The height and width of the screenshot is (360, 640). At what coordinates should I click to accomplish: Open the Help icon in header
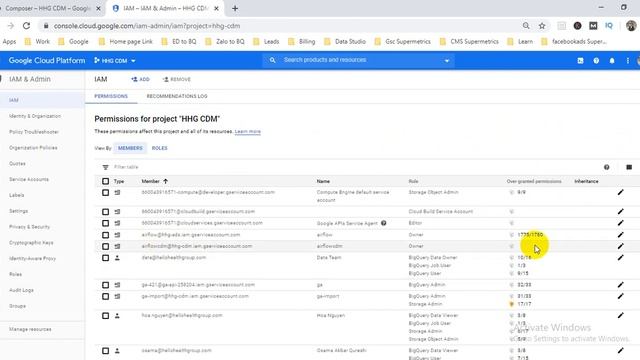point(596,60)
